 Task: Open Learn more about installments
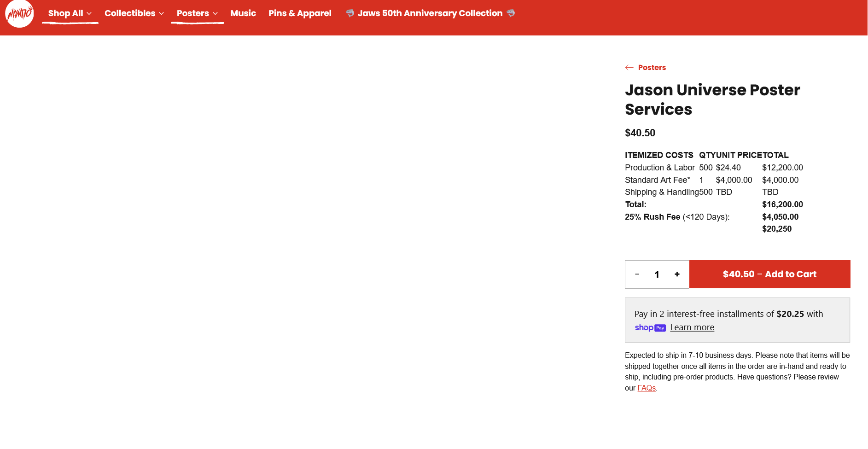pos(692,327)
